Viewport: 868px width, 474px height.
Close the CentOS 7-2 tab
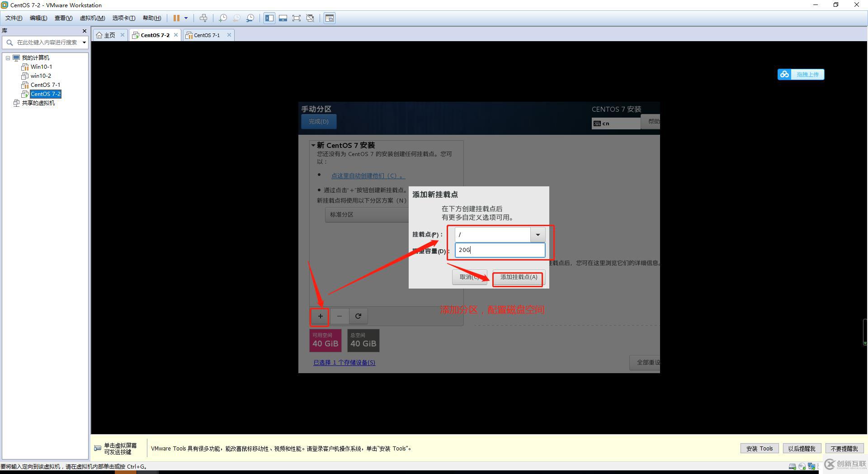click(176, 35)
